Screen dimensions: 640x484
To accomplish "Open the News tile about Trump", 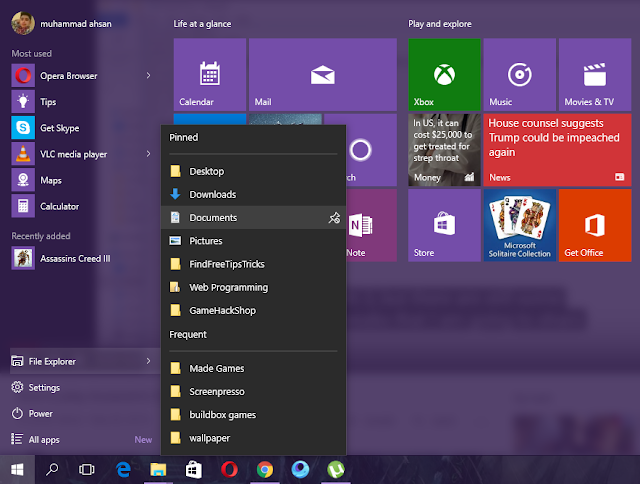I will pos(558,150).
